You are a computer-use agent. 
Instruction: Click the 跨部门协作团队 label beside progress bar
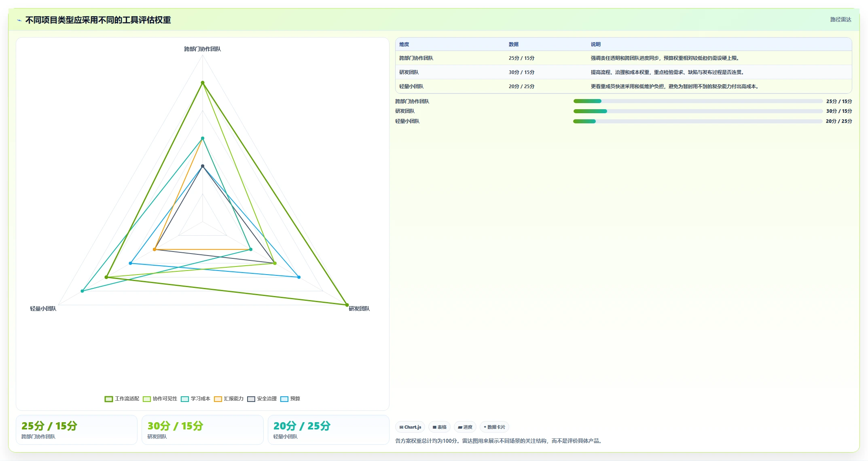tap(412, 102)
